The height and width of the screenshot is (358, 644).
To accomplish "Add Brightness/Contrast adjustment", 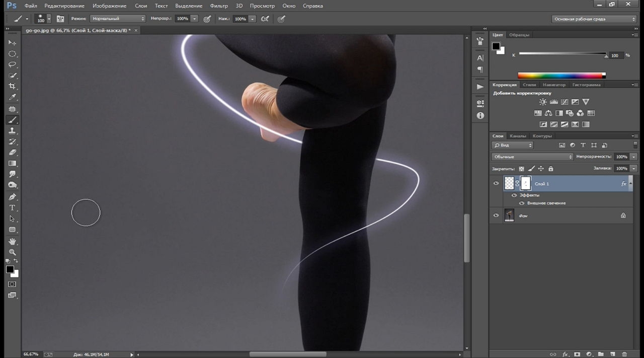I will point(543,102).
